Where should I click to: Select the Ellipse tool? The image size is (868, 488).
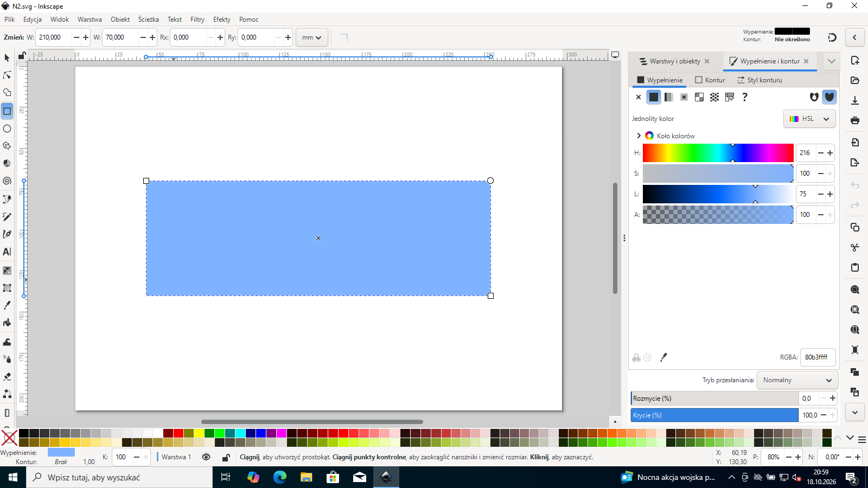(7, 129)
